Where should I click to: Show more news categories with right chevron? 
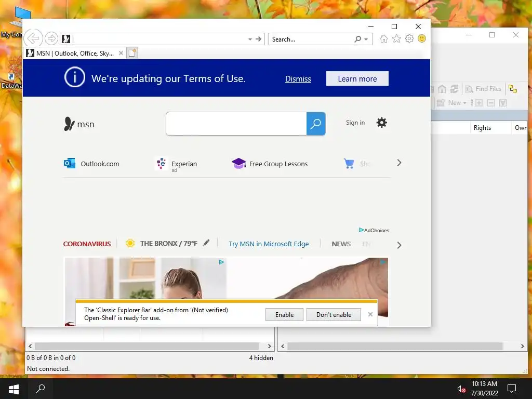pyautogui.click(x=399, y=245)
